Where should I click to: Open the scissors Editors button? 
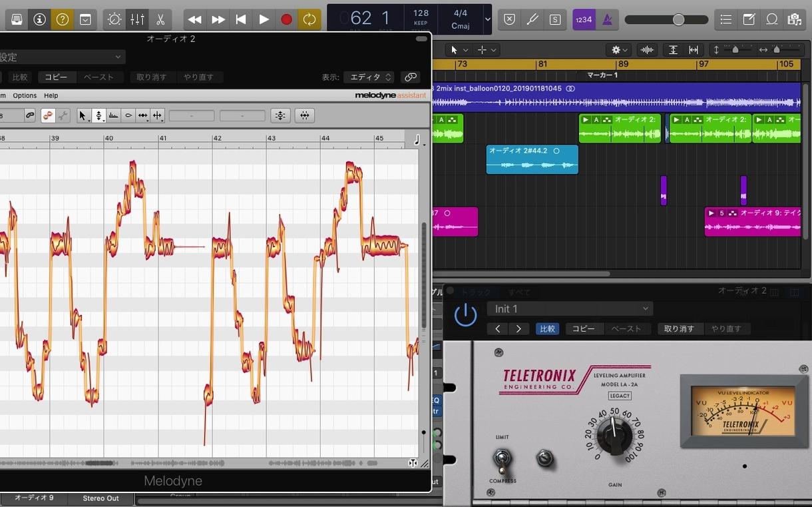point(160,19)
